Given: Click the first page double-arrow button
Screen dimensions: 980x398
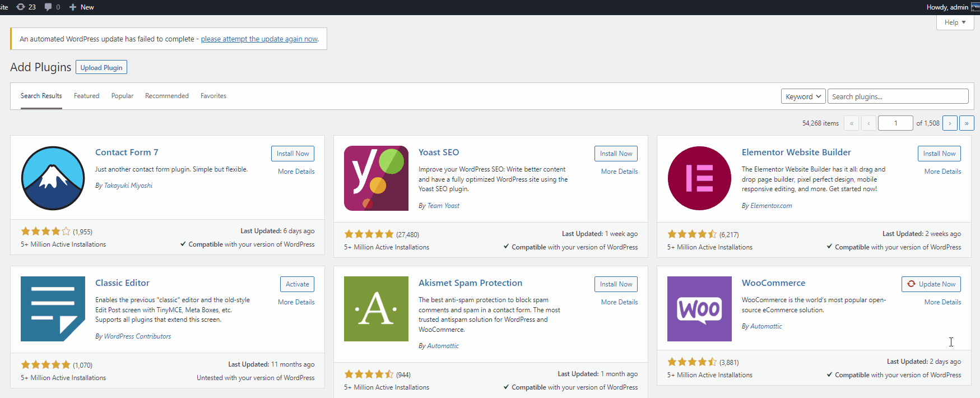Looking at the screenshot, I should tap(851, 123).
